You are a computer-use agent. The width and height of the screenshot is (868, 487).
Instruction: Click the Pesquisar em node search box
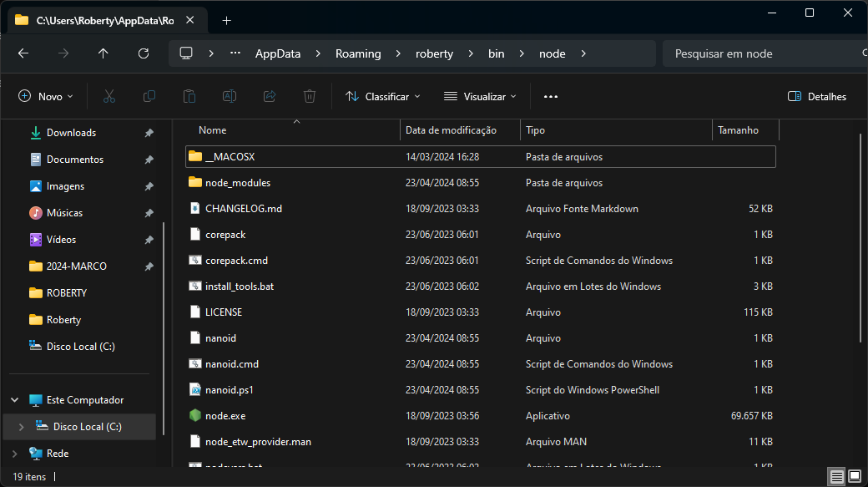click(x=759, y=53)
